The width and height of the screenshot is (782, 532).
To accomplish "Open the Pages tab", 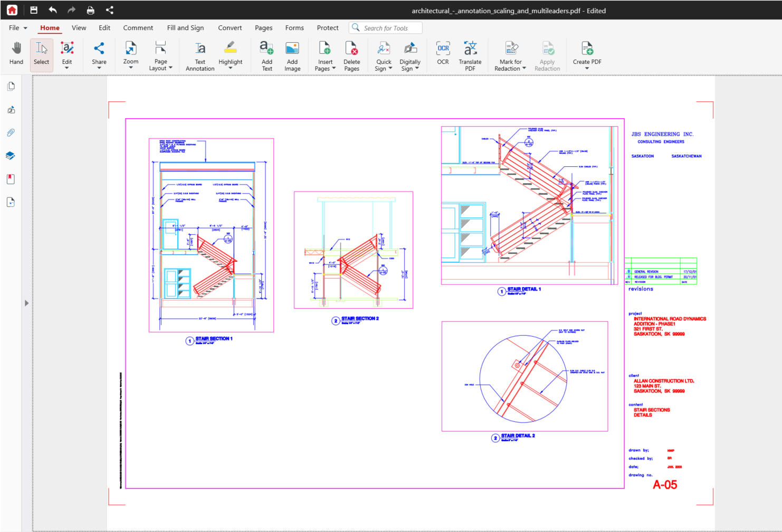I will pos(264,28).
